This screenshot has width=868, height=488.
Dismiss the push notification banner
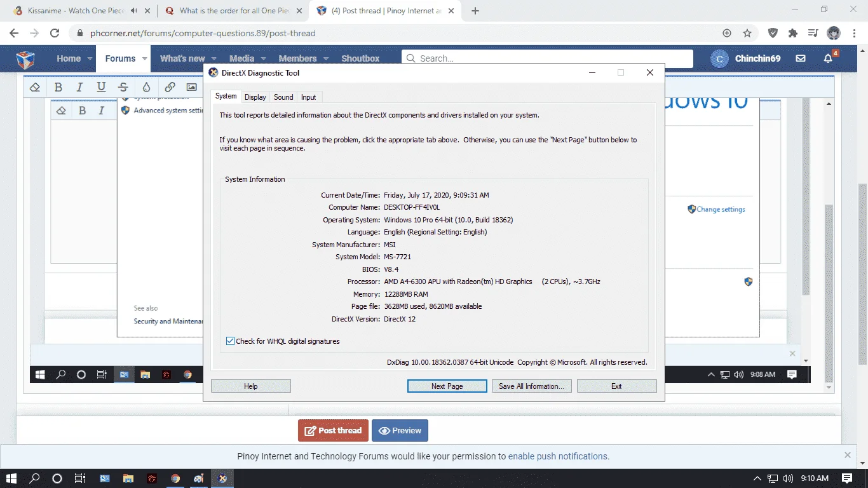tap(848, 455)
